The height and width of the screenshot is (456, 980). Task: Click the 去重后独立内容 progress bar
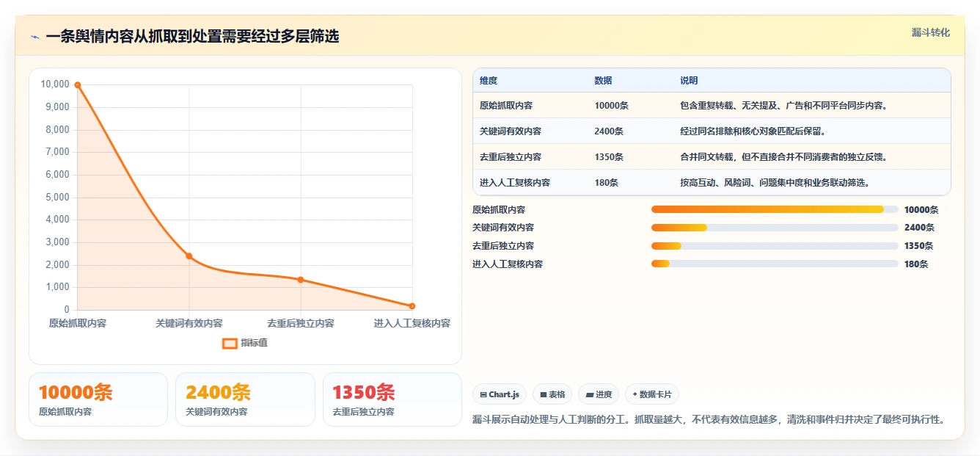[x=775, y=246]
